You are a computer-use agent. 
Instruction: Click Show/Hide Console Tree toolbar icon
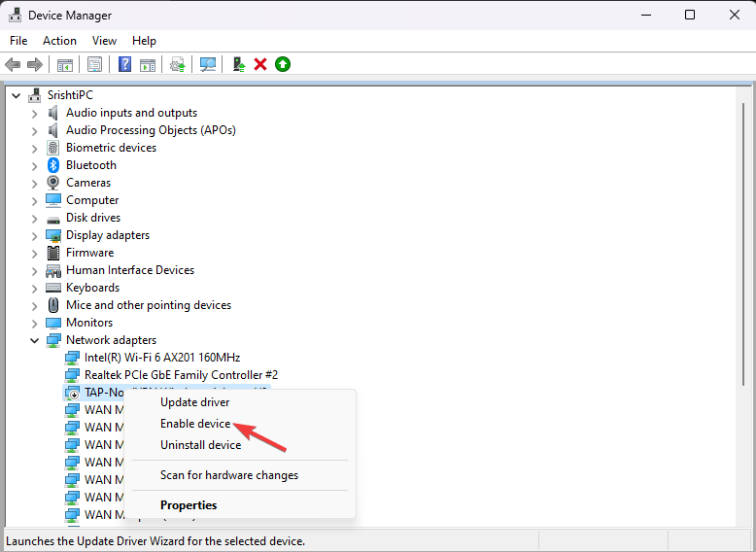64,64
